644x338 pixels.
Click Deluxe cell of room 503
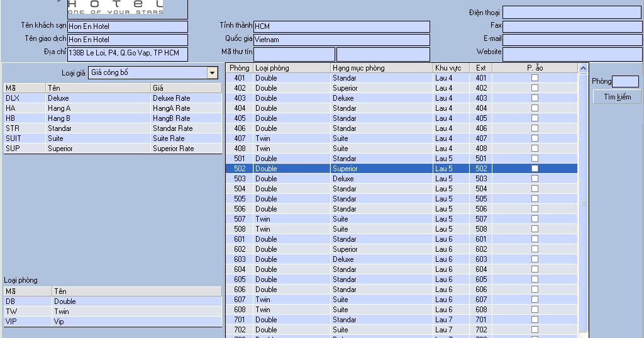coord(382,179)
